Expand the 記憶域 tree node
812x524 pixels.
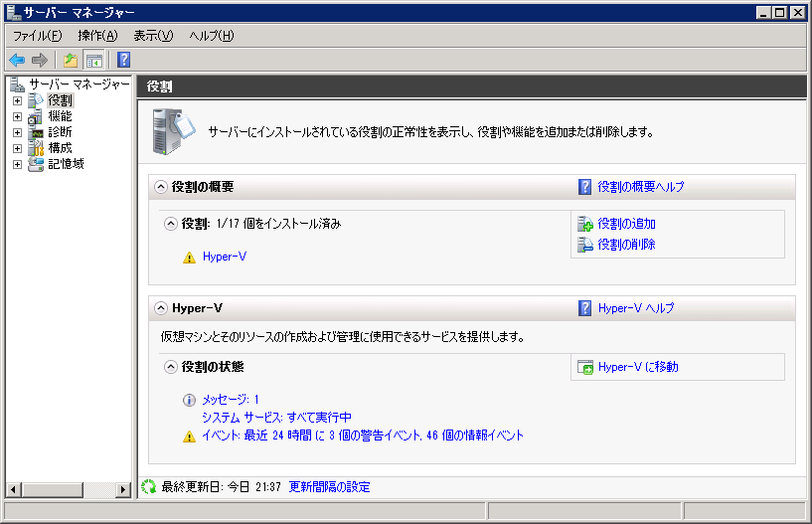(x=17, y=164)
